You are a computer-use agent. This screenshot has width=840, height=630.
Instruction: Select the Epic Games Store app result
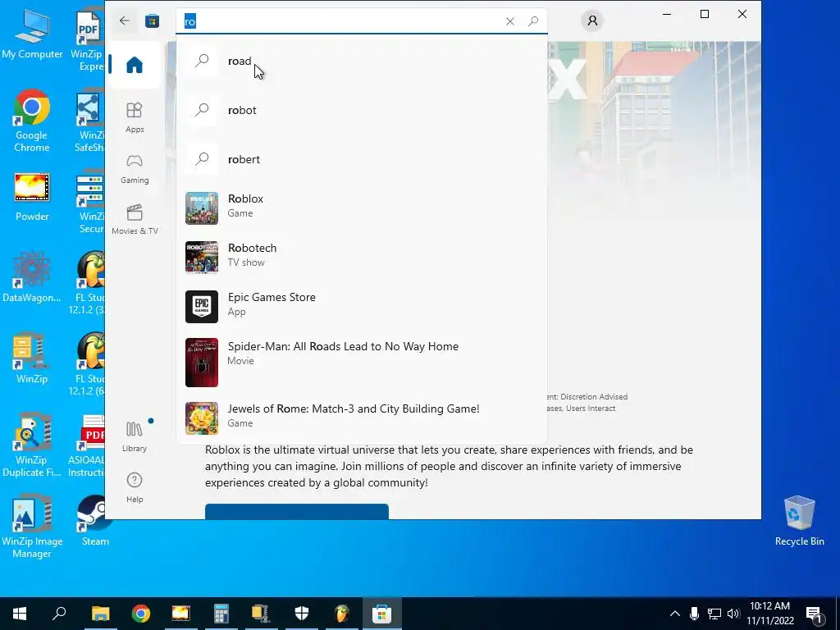point(362,307)
